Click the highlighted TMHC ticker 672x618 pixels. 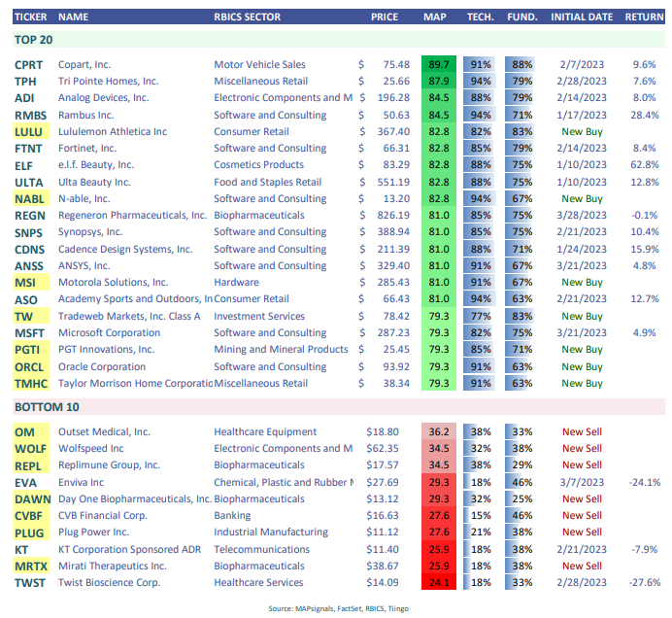(x=31, y=384)
